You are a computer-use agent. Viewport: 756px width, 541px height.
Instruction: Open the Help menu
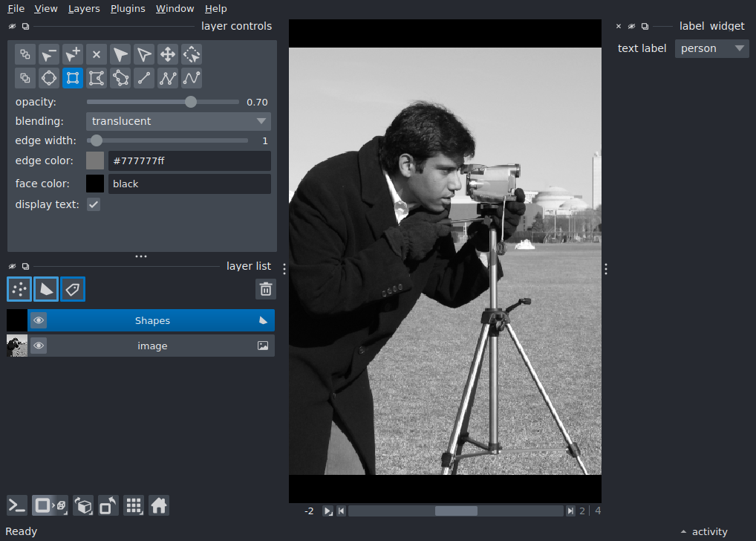(x=215, y=9)
